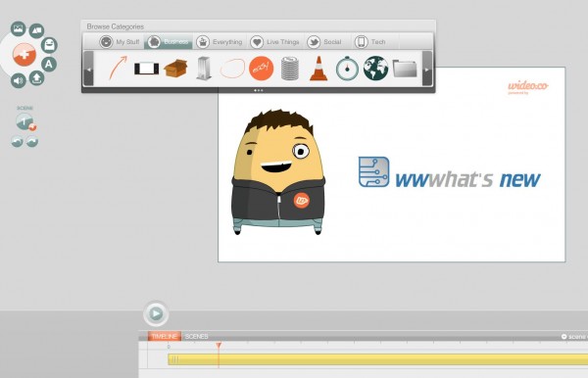Open the characters ghost icon
Viewport: 588px width, 378px height.
click(x=49, y=45)
